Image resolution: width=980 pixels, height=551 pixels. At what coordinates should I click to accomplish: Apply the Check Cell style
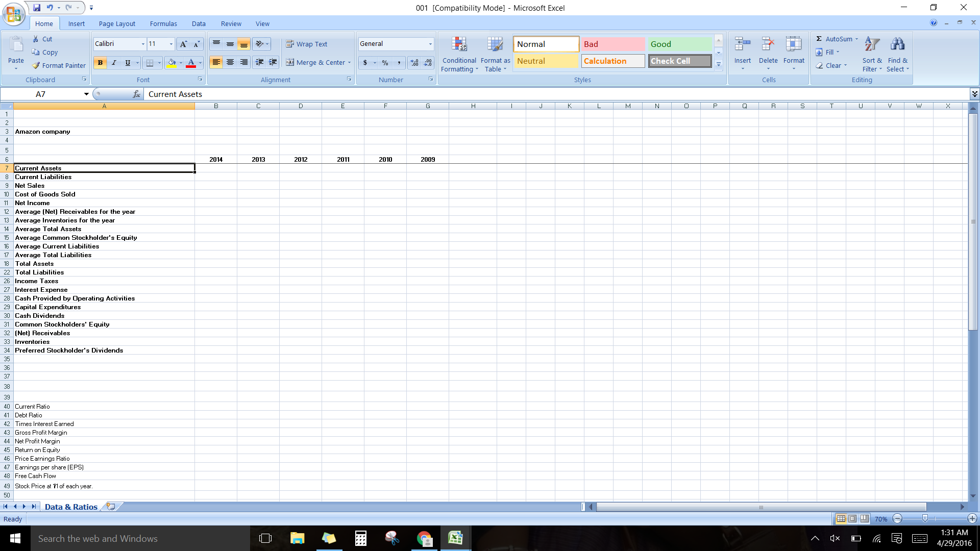click(x=679, y=61)
